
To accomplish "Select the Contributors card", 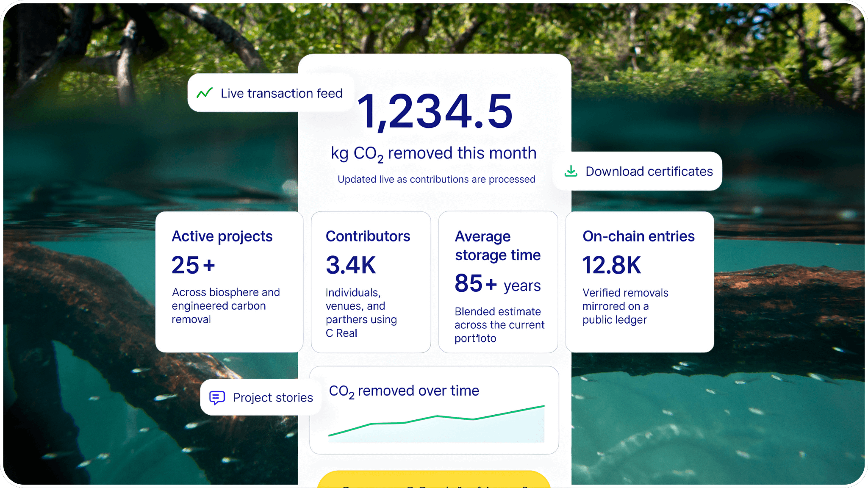I will click(x=371, y=282).
